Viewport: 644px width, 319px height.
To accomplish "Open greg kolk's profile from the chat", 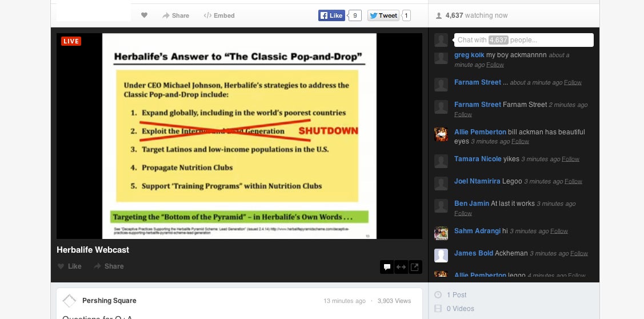I will tap(470, 55).
